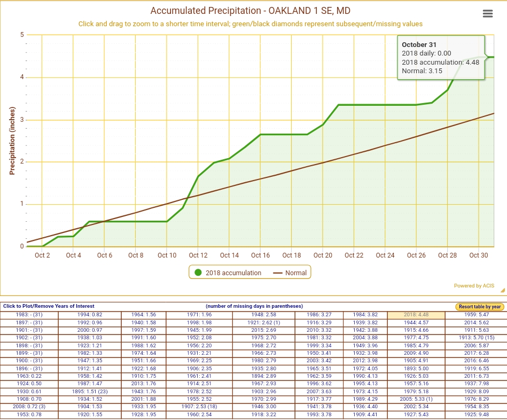Select the highlighted 2018: 4.48 table cell
This screenshot has width=507, height=420.
coord(416,315)
